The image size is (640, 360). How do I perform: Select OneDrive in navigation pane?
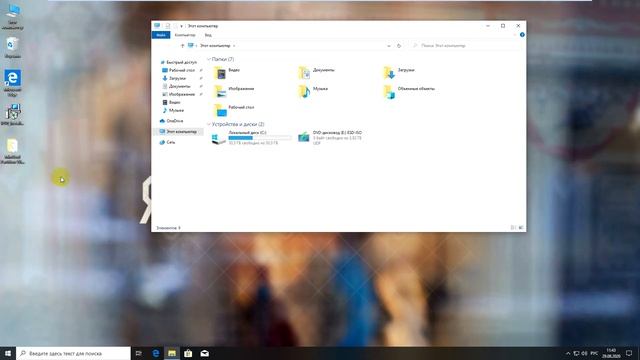pyautogui.click(x=171, y=121)
